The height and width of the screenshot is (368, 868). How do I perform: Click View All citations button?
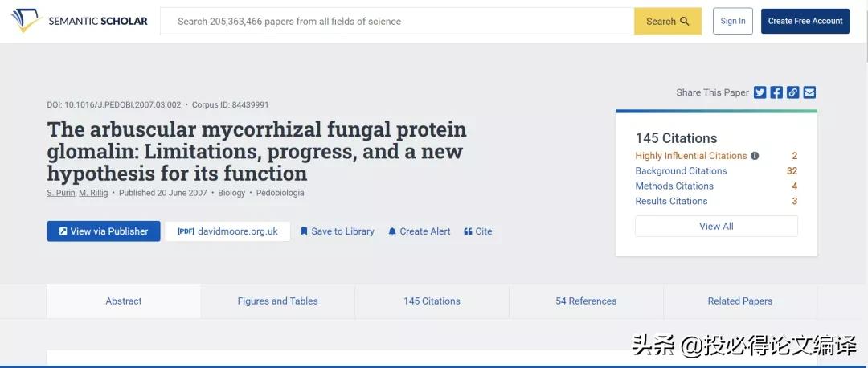tap(716, 227)
